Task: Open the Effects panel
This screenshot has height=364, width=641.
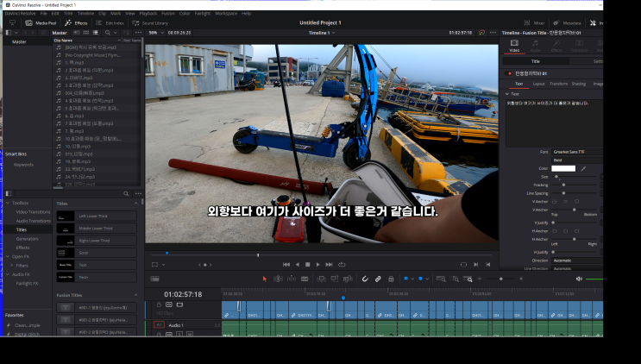Action: click(76, 23)
